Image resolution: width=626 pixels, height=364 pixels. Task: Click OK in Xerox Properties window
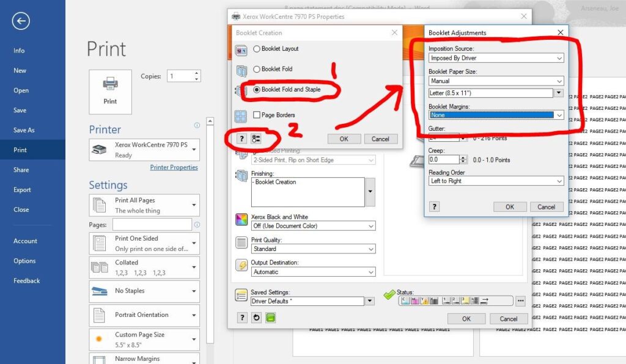point(466,319)
